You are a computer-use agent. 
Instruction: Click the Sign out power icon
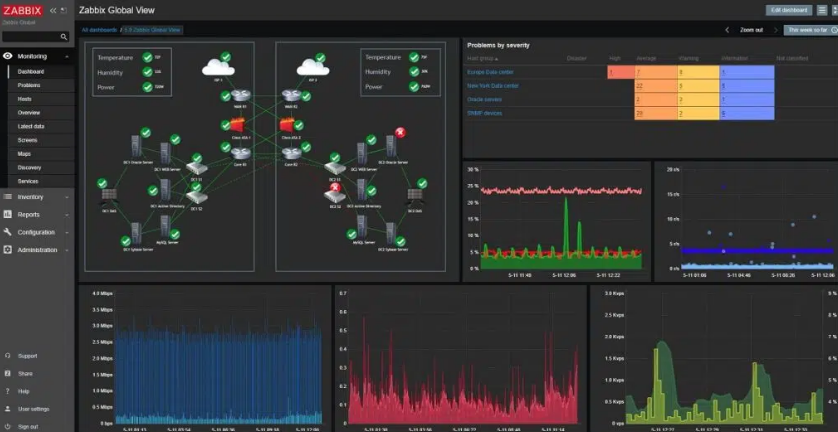[x=7, y=427]
